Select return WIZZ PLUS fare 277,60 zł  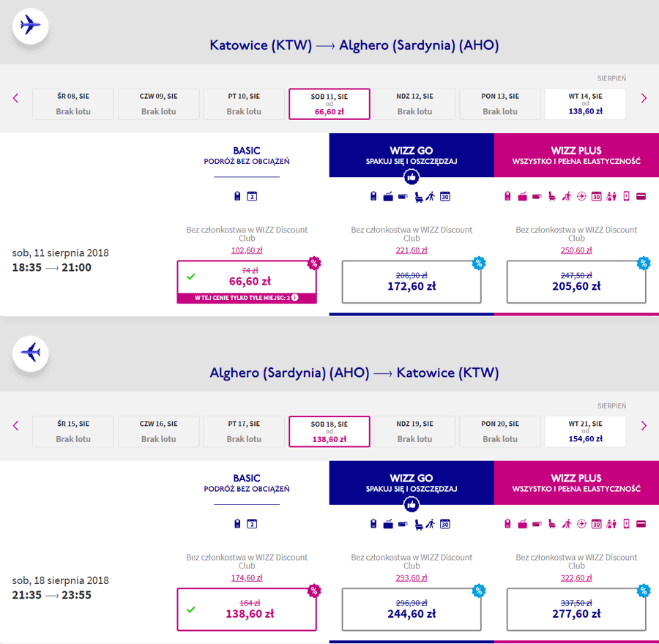pos(576,610)
